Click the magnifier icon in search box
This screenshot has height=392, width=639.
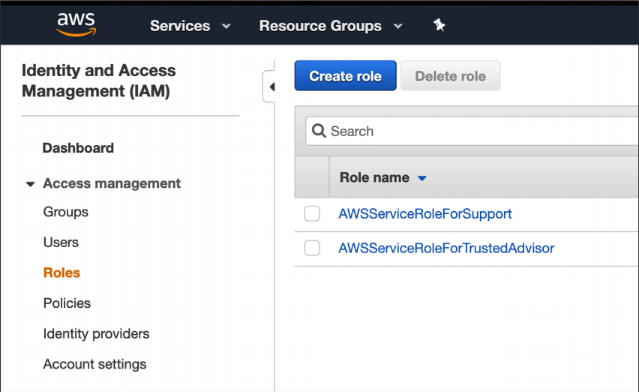point(319,131)
